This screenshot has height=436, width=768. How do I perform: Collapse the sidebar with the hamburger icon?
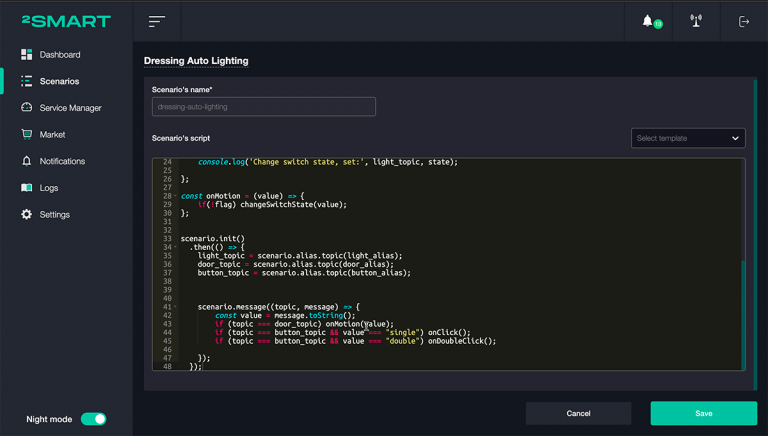pos(157,21)
